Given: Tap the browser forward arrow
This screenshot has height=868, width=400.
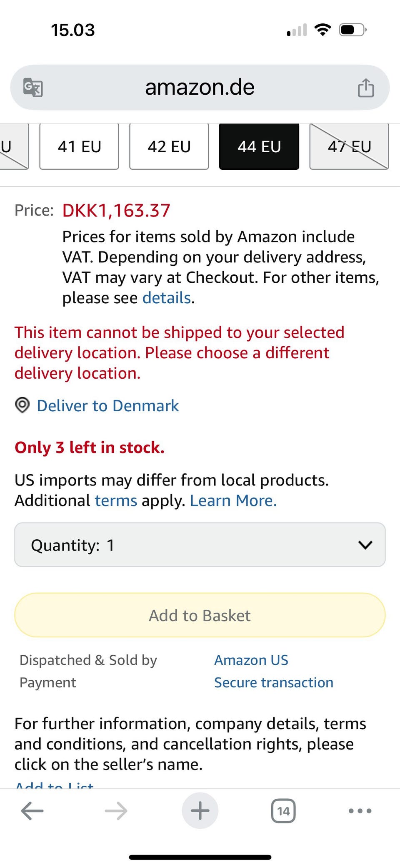Looking at the screenshot, I should 116,811.
